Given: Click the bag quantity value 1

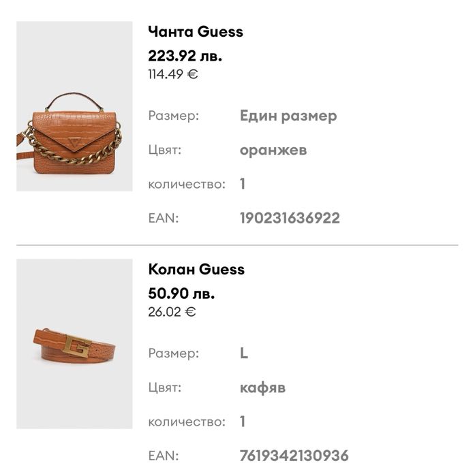Looking at the screenshot, I should click(x=243, y=184).
